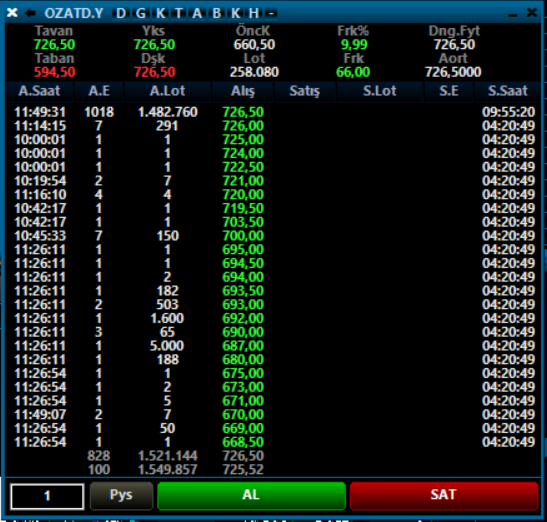Viewport: 547px width, 522px height.
Task: Click the bid time 11:49:31
Action: point(40,112)
